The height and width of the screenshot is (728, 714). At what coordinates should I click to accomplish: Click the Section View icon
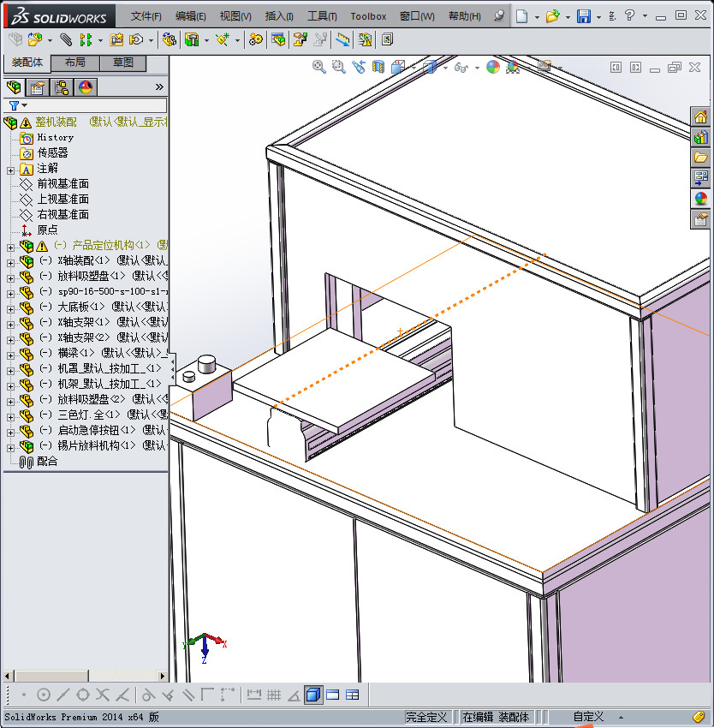point(378,67)
